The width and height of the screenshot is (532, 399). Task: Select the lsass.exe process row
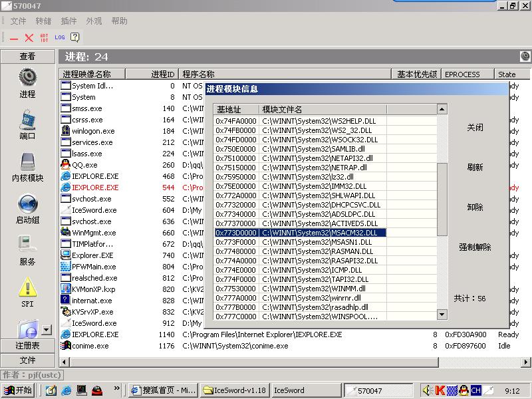click(132, 154)
